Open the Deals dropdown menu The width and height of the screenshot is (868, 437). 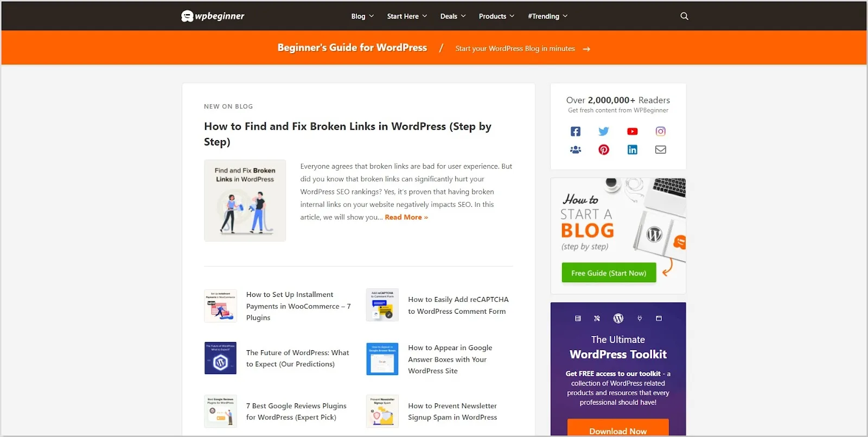453,16
